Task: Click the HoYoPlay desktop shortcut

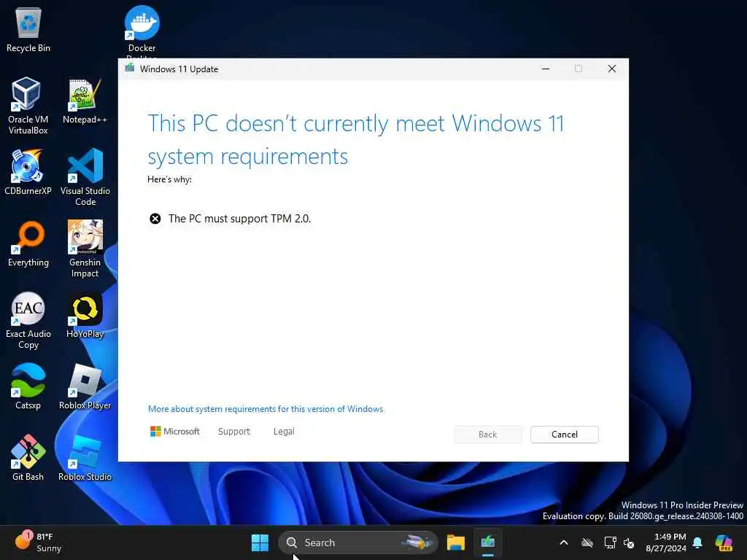Action: pyautogui.click(x=85, y=315)
